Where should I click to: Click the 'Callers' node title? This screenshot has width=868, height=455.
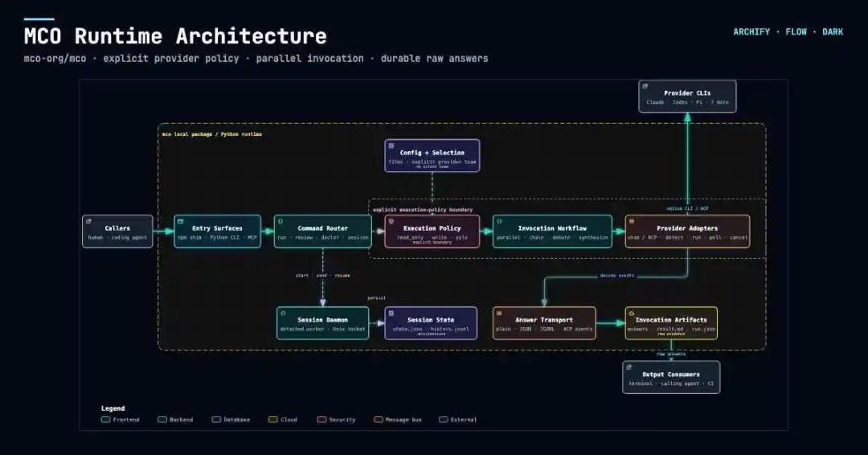pos(117,228)
